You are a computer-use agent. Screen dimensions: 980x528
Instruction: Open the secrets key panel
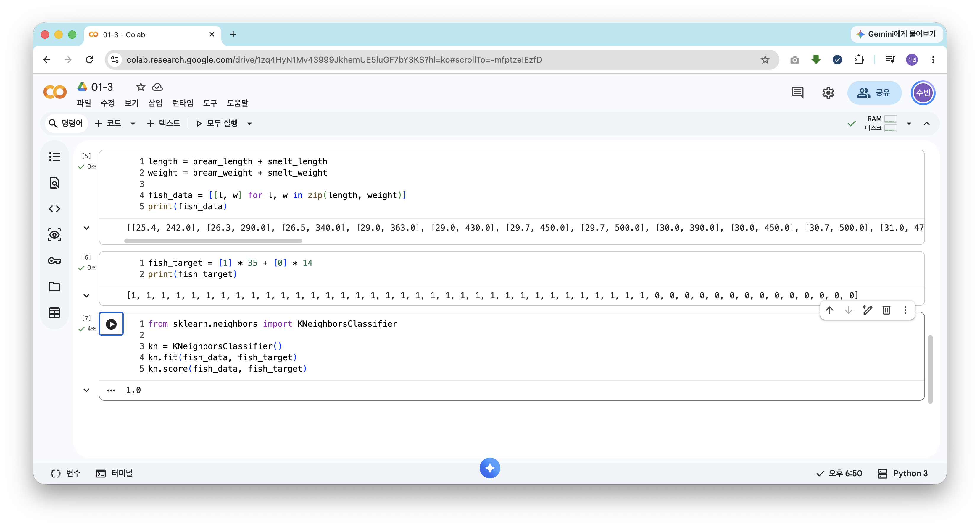54,261
